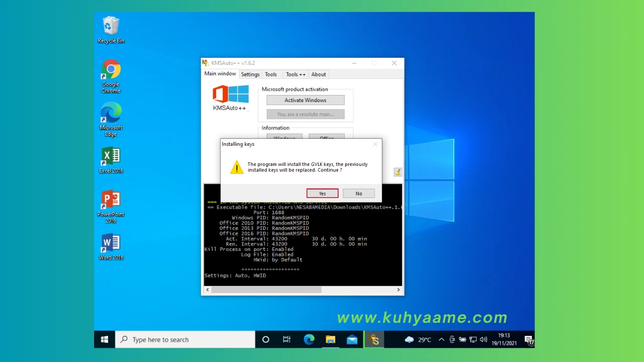This screenshot has height=362, width=644.
Task: Click the 'Office 2016 PID' console line
Action: [x=264, y=233]
